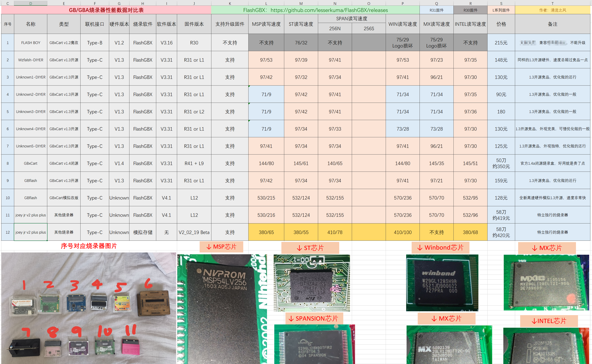Select the 50刀 约350元 price cell
The image size is (592, 364).
tap(501, 163)
